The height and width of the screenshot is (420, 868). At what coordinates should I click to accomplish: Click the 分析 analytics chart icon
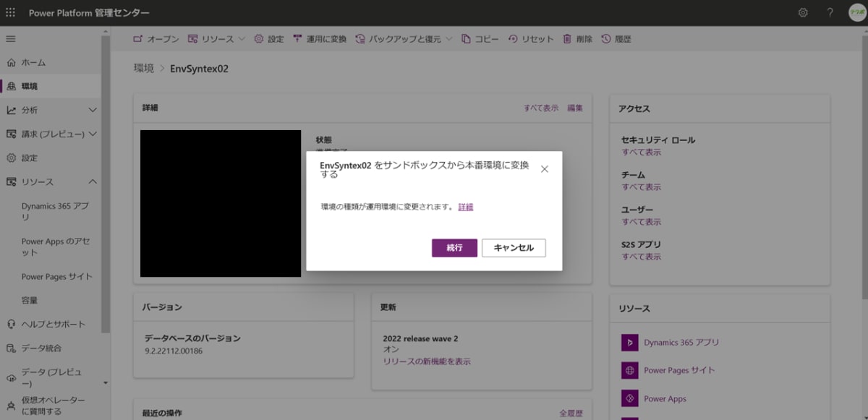[11, 110]
